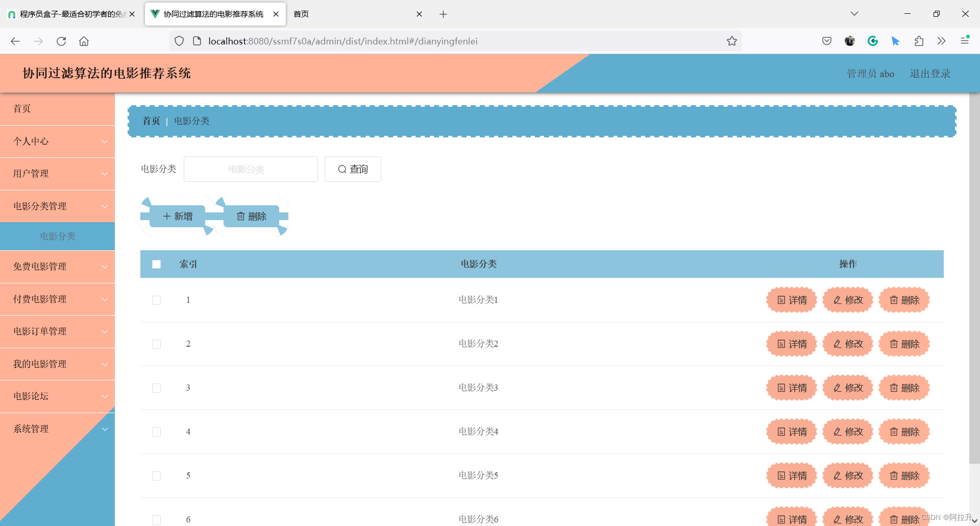Close the 程序员盒子 tab

click(132, 14)
